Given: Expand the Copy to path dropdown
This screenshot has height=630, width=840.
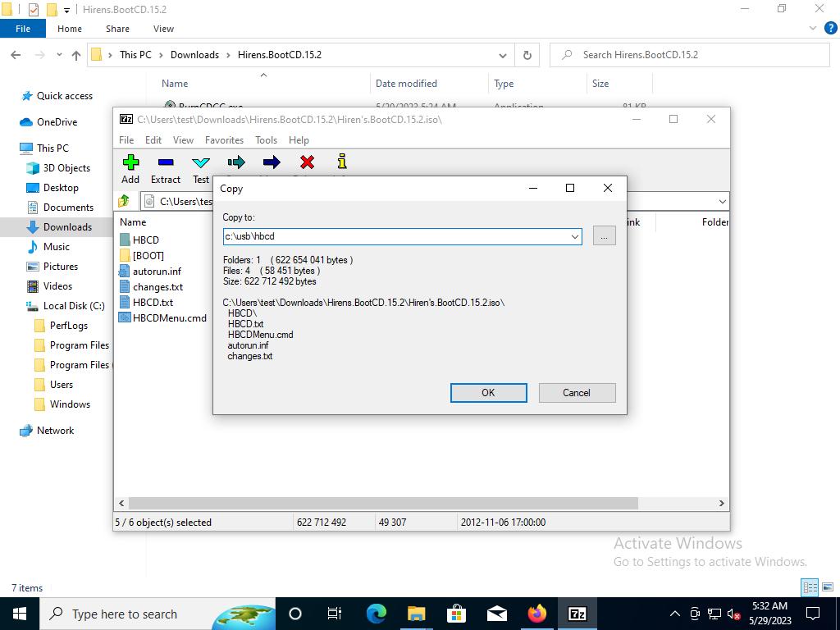Looking at the screenshot, I should (x=574, y=236).
